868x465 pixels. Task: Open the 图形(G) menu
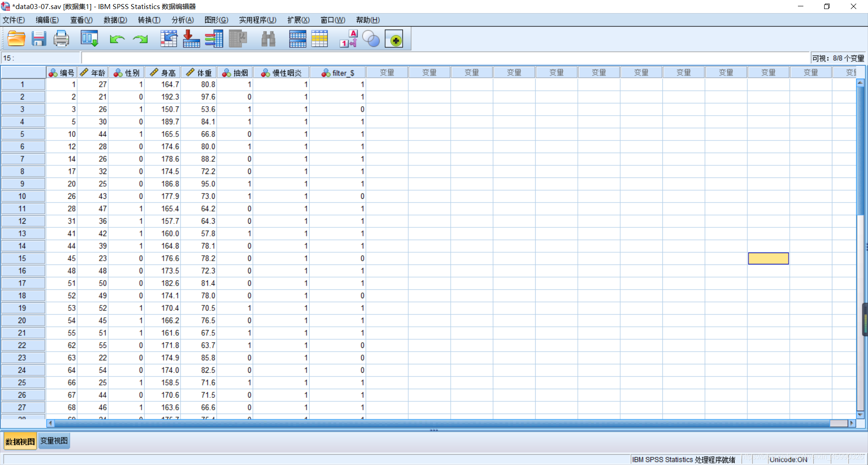(216, 20)
